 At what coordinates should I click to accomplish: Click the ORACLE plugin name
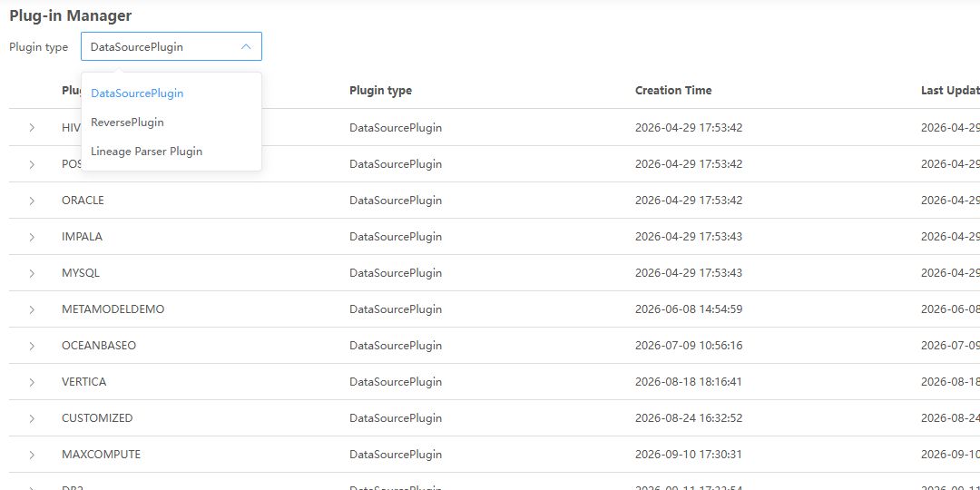83,201
